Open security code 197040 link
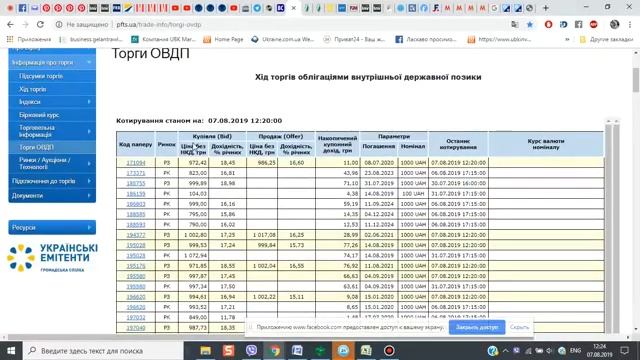Screen dimensions: 640x360 click(x=136, y=328)
